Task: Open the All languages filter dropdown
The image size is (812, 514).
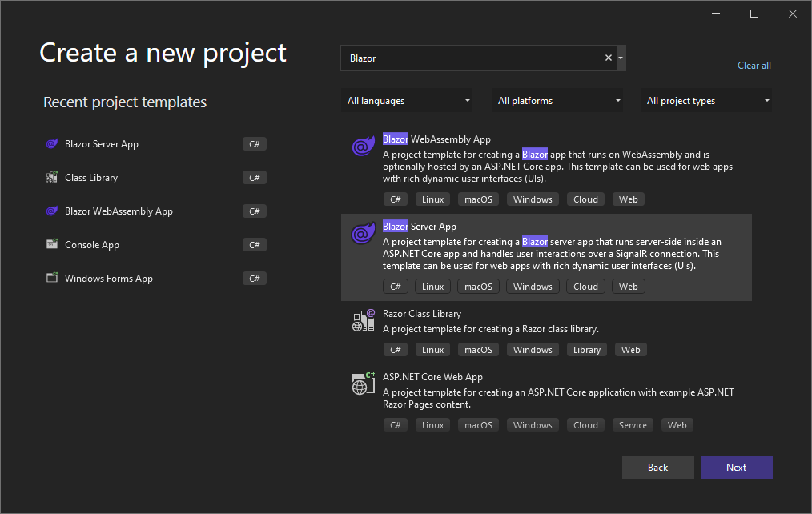Action: pyautogui.click(x=407, y=100)
